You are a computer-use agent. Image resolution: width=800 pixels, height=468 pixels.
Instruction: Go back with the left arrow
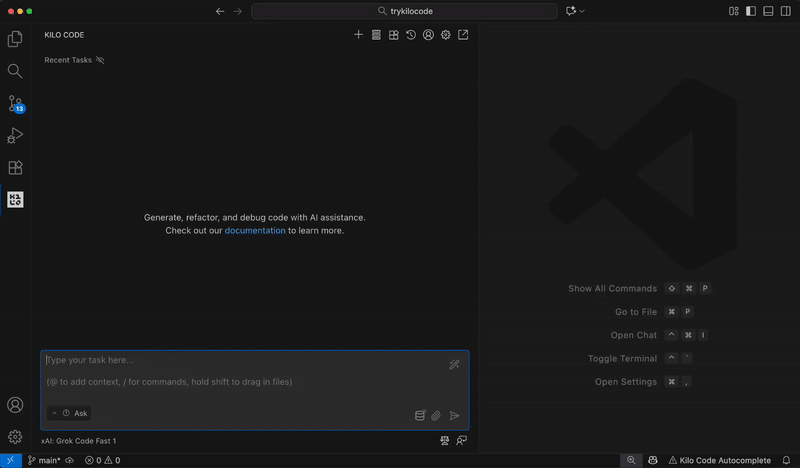(220, 11)
